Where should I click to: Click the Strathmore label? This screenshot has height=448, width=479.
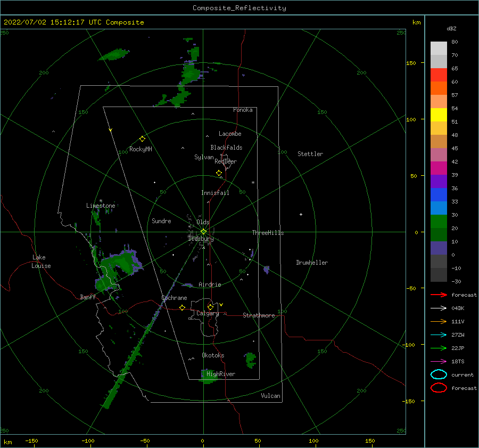259,315
